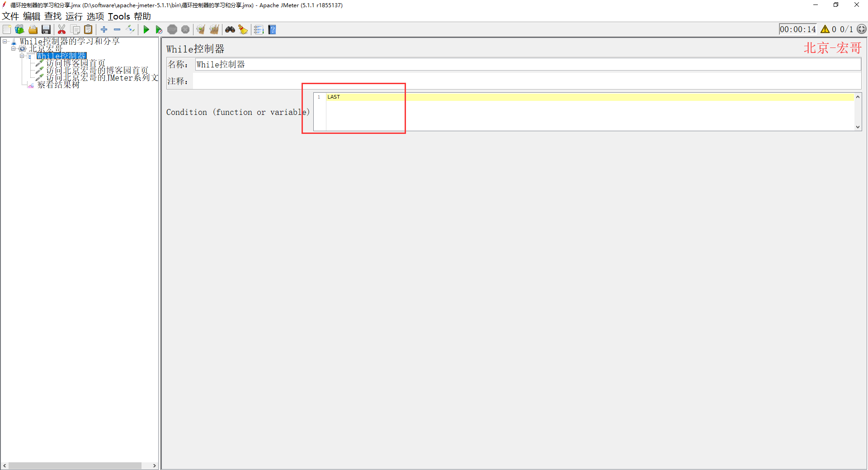Image resolution: width=868 pixels, height=470 pixels.
Task: Collapse all nodes with minus icon
Action: point(117,29)
